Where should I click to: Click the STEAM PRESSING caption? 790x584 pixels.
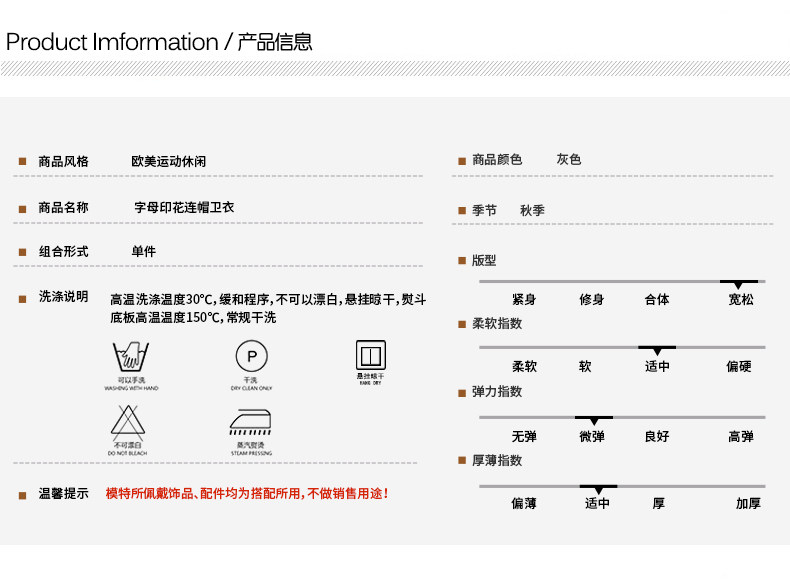pyautogui.click(x=251, y=453)
